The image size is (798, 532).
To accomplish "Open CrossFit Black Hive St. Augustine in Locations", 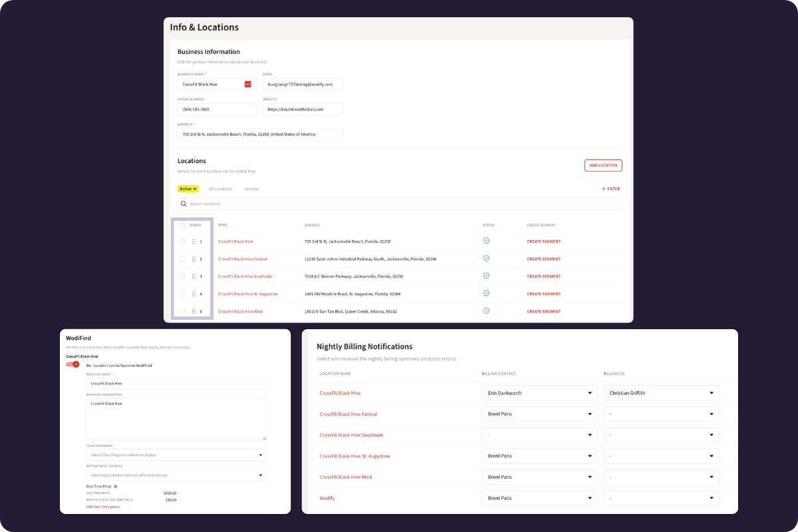I will [248, 294].
